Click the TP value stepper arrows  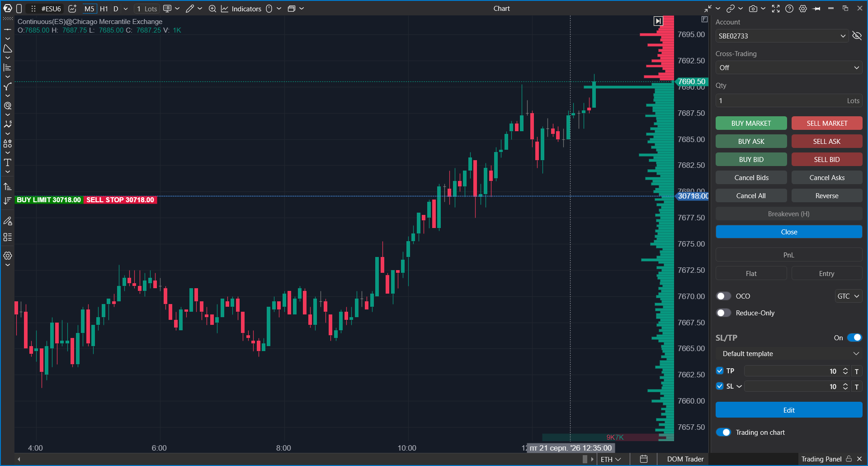[845, 371]
